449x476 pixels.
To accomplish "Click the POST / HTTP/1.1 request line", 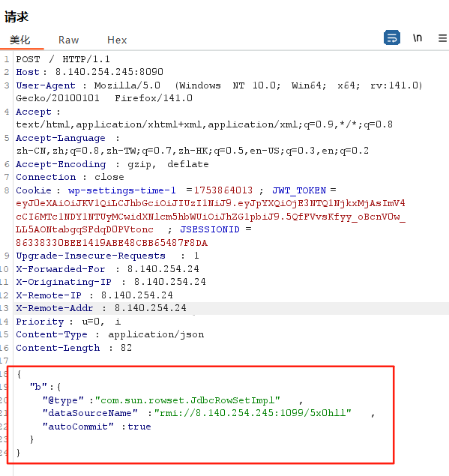I will [x=63, y=59].
